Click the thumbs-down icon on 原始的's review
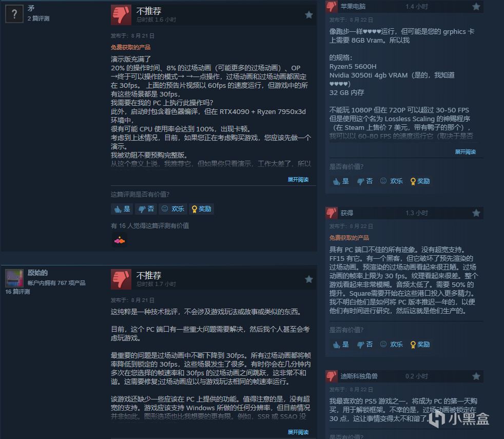 (x=121, y=279)
